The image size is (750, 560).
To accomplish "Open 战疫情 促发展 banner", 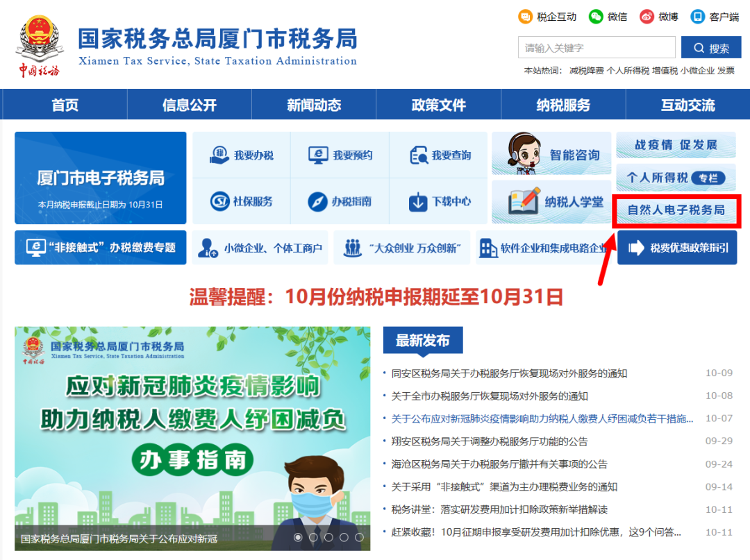I will [676, 145].
